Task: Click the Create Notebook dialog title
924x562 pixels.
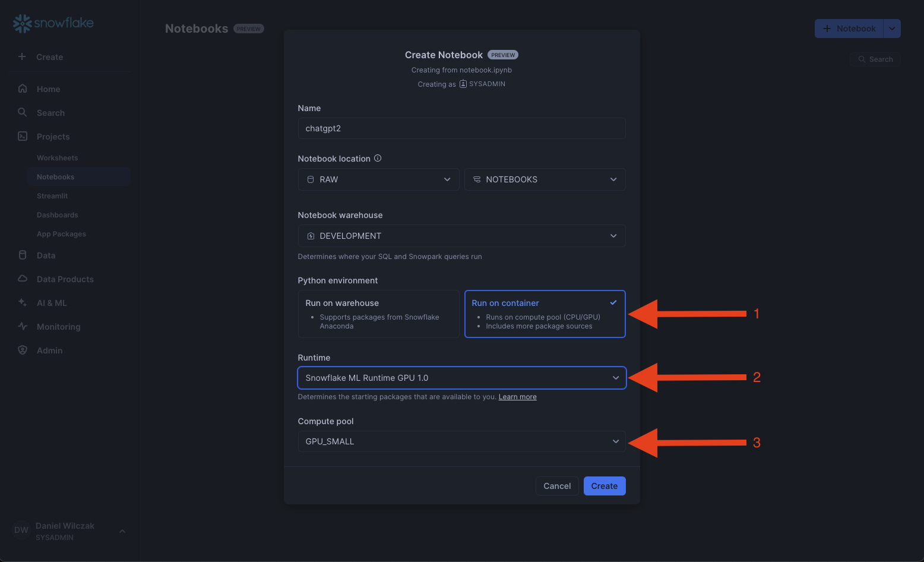Action: coord(444,55)
